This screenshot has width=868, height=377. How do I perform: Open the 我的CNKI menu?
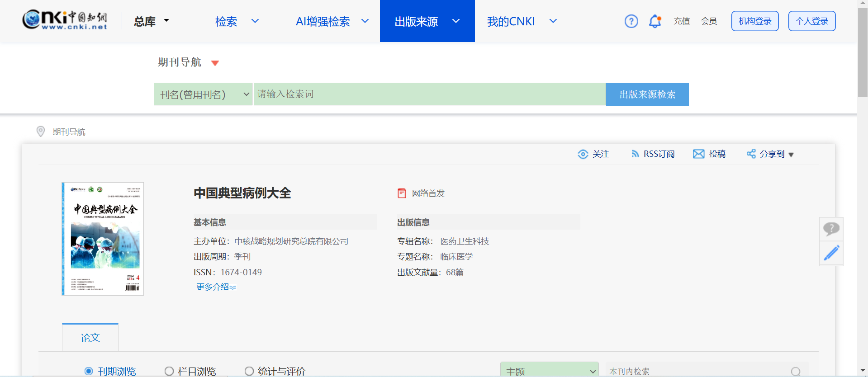click(511, 21)
